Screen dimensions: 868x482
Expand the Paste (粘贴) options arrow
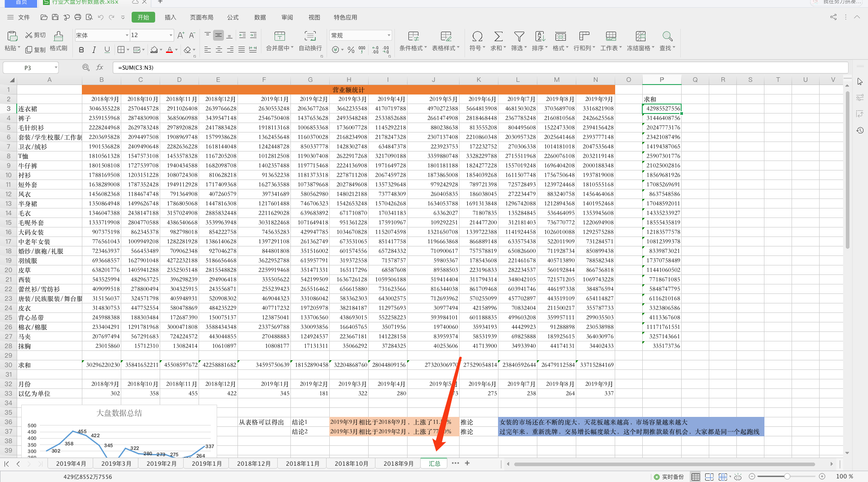[x=19, y=48]
